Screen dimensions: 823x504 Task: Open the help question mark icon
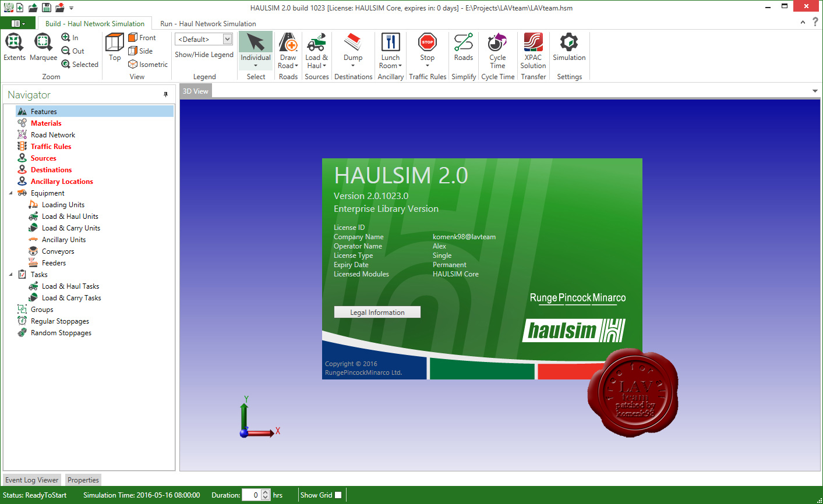[x=815, y=22]
